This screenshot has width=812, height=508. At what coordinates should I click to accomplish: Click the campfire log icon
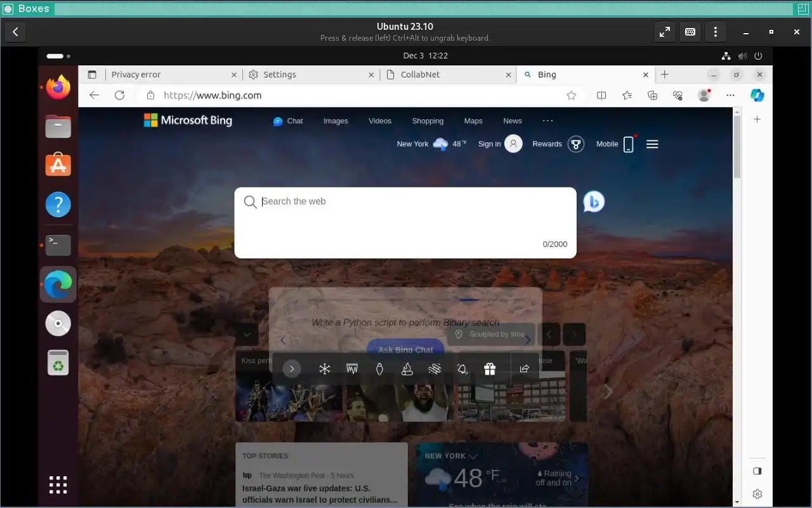(407, 369)
